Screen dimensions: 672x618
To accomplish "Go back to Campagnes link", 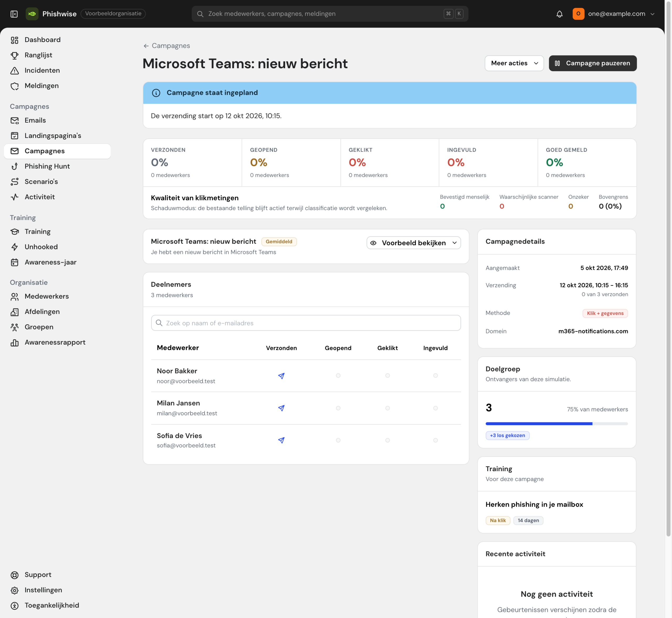I will tap(166, 46).
